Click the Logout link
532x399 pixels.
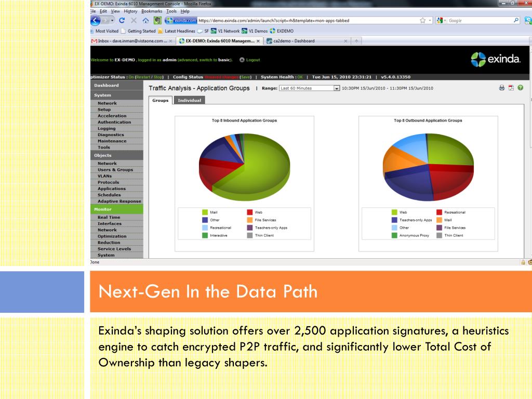click(253, 60)
